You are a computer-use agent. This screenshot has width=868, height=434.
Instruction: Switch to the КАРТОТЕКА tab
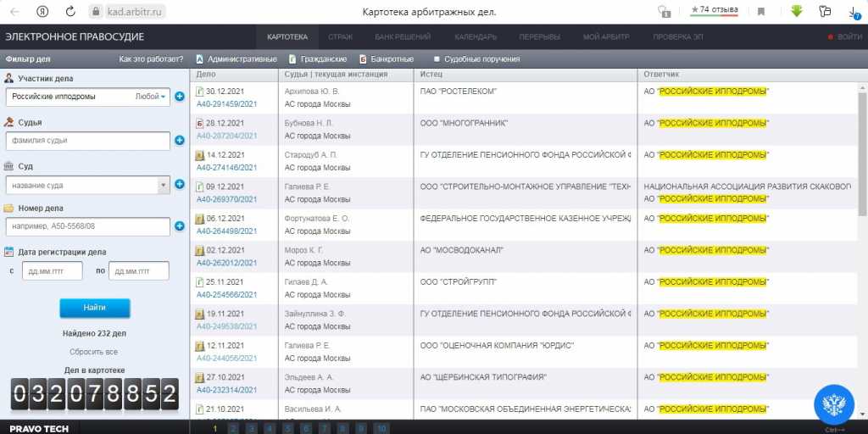coord(287,37)
